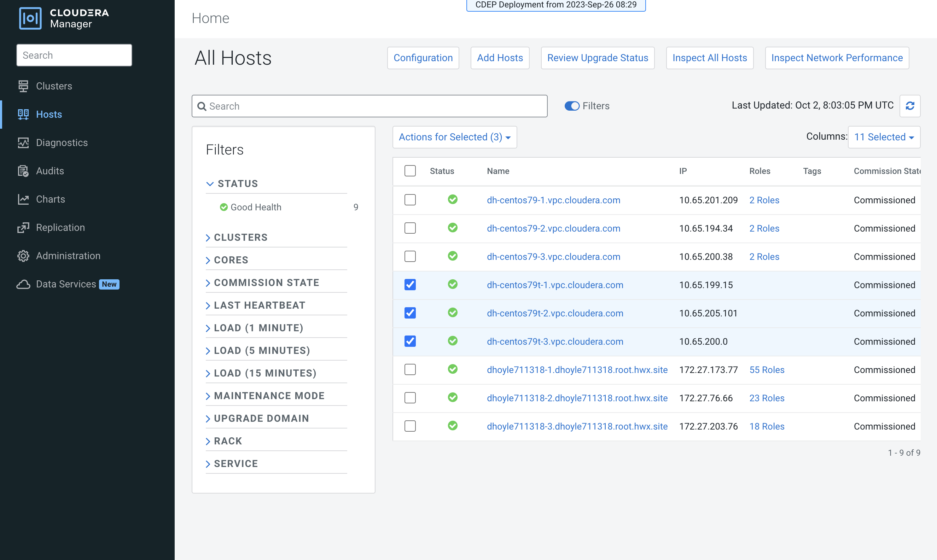Select Hosts in the sidebar menu

coord(49,114)
